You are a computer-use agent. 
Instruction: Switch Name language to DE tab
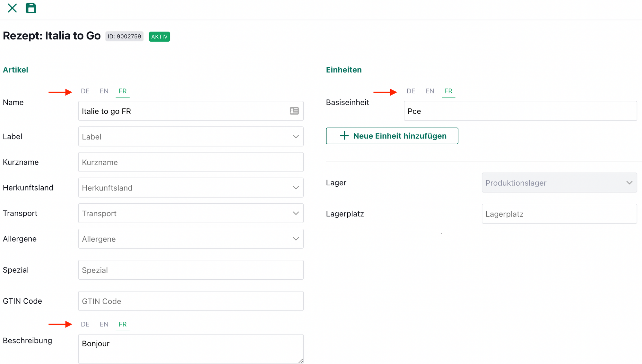click(85, 91)
